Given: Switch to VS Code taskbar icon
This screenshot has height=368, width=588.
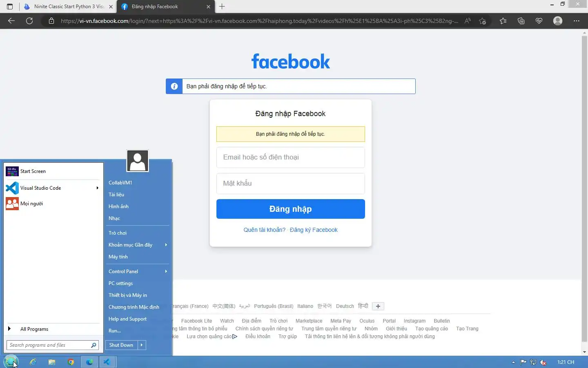Looking at the screenshot, I should pos(107,362).
